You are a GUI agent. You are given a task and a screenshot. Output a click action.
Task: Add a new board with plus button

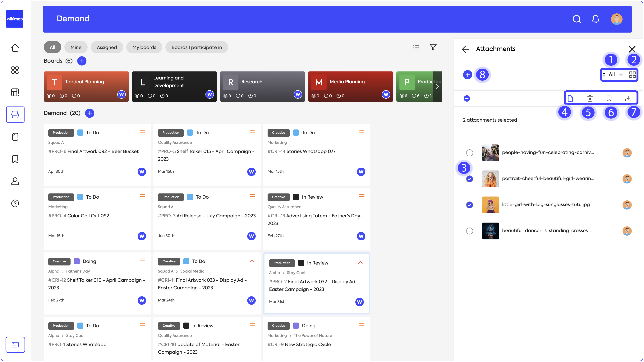point(82,61)
